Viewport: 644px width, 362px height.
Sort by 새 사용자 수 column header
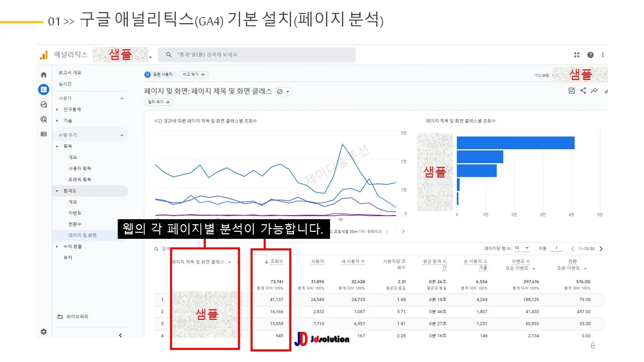pos(353,261)
